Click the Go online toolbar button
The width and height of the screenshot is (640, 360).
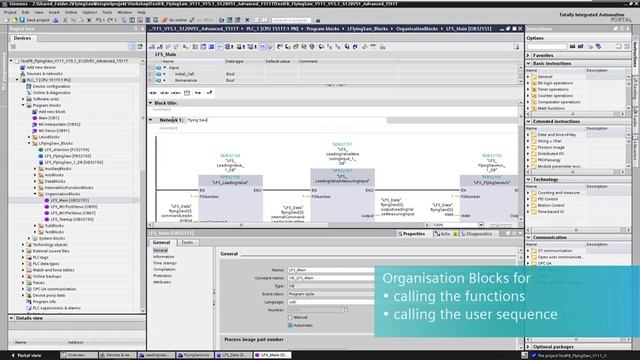(175, 20)
